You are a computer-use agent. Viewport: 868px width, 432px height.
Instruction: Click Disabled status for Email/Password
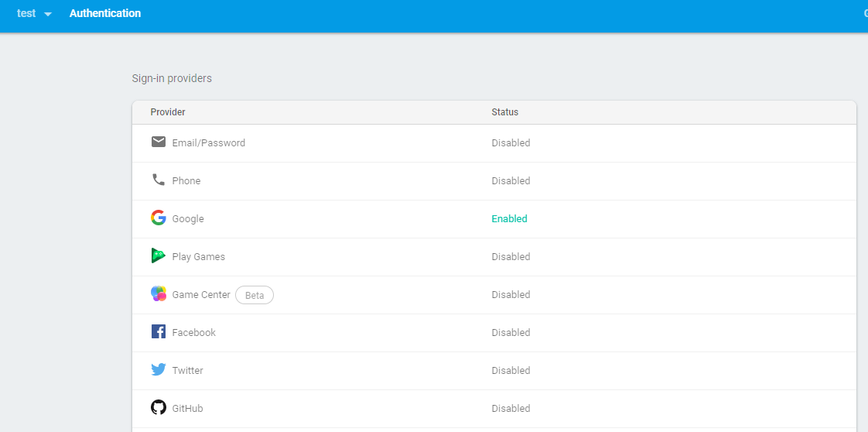(x=511, y=143)
